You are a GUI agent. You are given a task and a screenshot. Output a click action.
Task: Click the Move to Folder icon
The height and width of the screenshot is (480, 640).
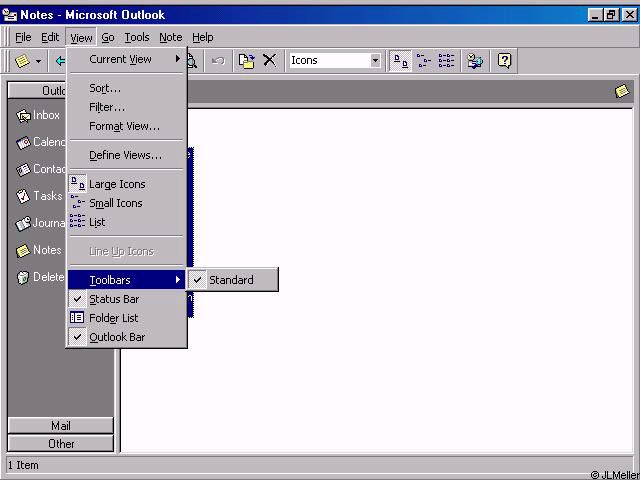tap(247, 61)
